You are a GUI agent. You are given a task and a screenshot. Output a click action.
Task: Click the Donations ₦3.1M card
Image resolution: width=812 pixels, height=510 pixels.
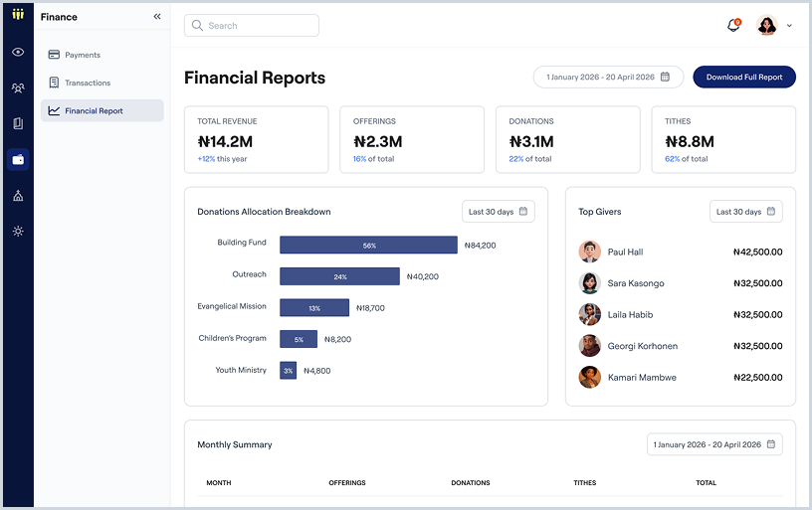(567, 139)
